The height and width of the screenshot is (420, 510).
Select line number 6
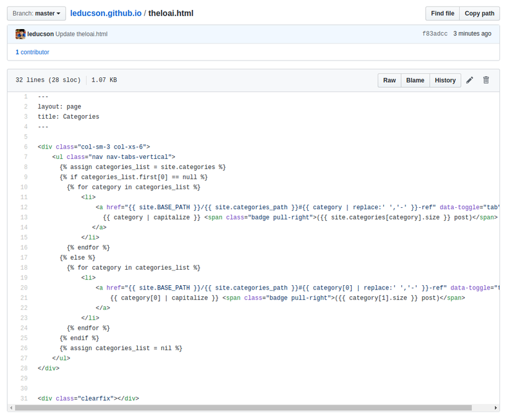25,147
